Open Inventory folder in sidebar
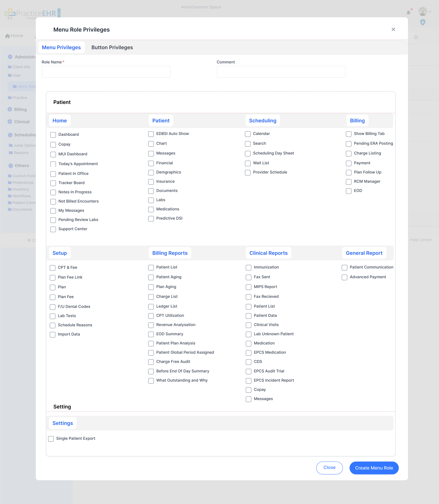 [x=18, y=189]
